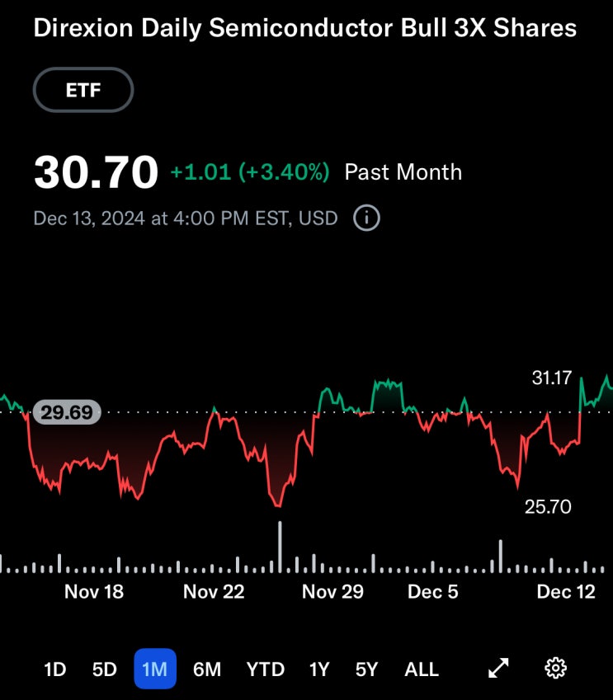The image size is (613, 700).
Task: Tap the tallest volume bar
Action: click(x=281, y=547)
